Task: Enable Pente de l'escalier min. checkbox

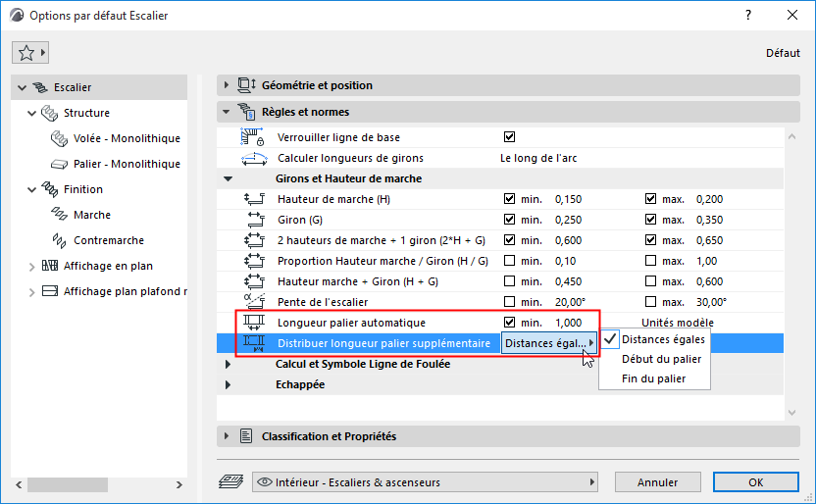Action: point(509,302)
